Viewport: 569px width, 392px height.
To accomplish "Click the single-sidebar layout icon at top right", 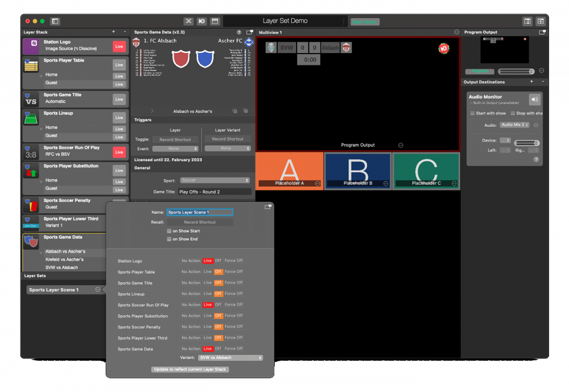I will [527, 22].
